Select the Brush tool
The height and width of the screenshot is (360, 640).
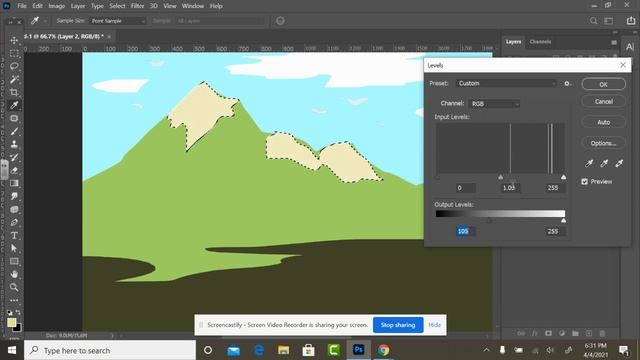(14, 131)
